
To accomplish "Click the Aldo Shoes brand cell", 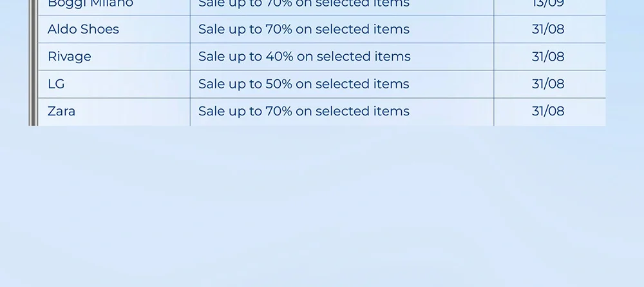I will (x=83, y=29).
